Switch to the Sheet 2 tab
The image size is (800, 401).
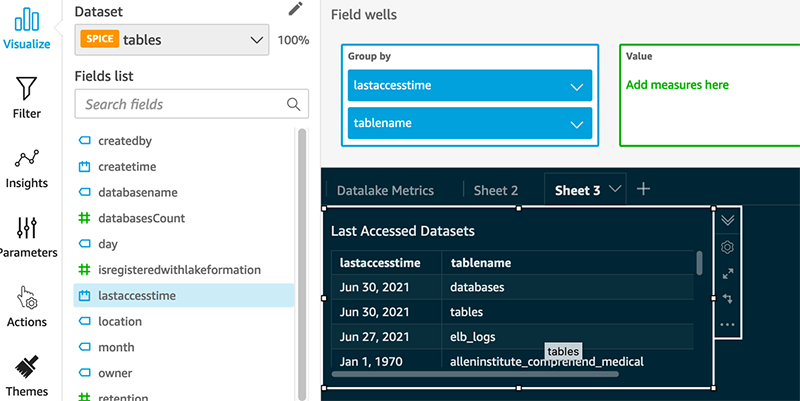496,190
